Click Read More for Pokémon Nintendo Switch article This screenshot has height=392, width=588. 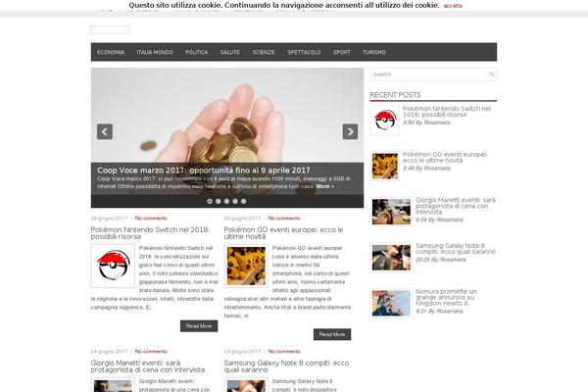click(199, 326)
